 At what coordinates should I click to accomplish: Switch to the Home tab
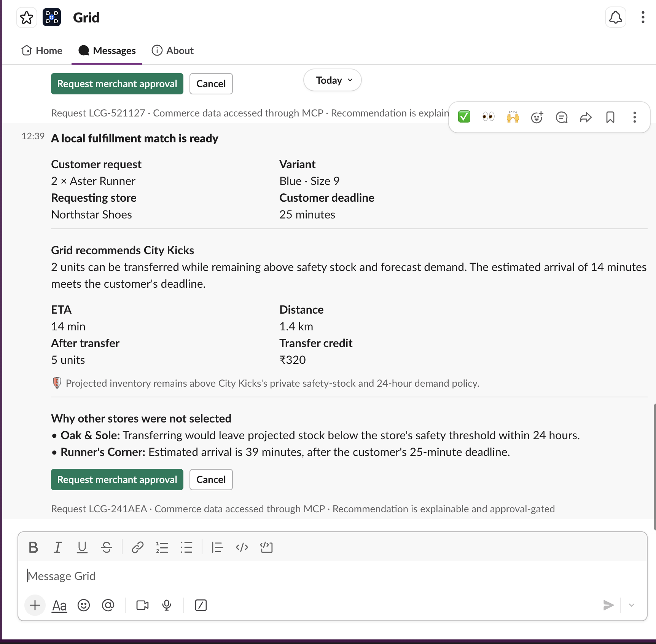42,51
